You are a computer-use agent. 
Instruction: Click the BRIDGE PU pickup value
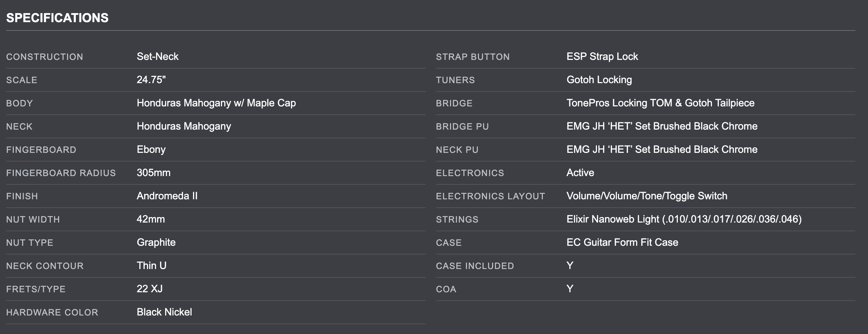[662, 126]
